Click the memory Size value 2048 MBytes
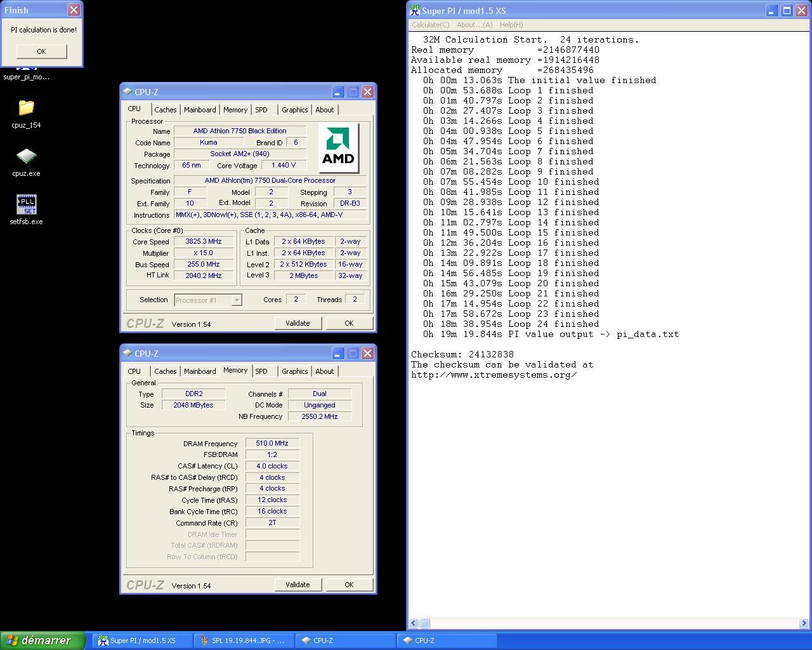 pyautogui.click(x=193, y=406)
